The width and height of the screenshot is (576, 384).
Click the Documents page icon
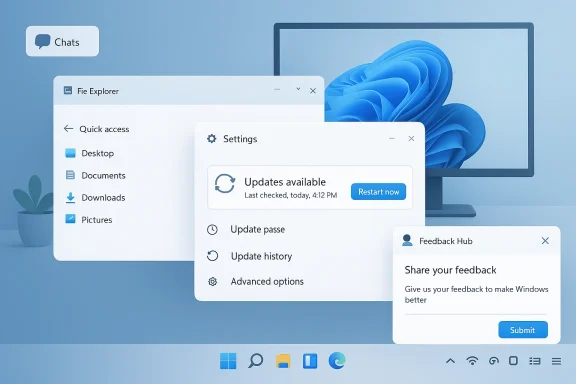[x=70, y=175]
